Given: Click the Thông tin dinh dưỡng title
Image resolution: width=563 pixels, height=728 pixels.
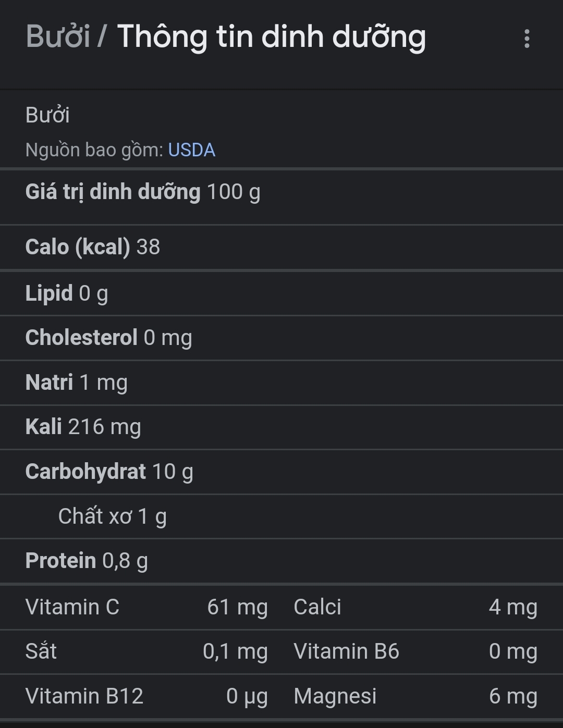Looking at the screenshot, I should click(x=271, y=36).
